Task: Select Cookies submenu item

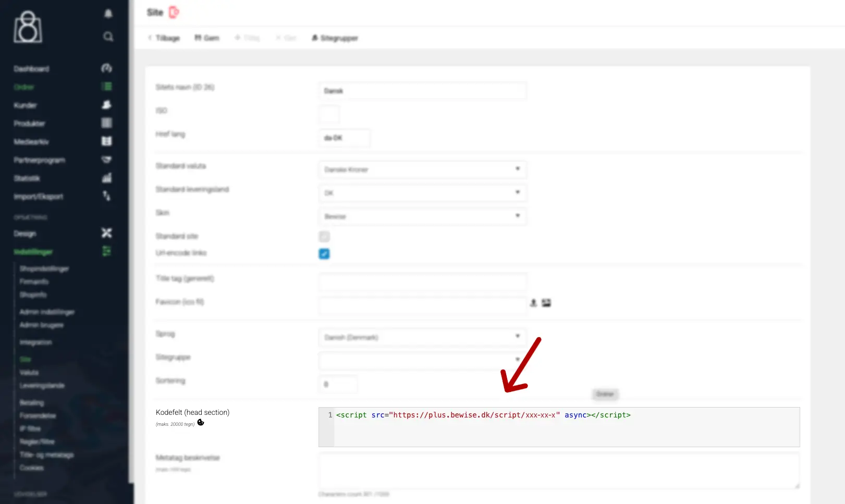Action: coord(32,468)
